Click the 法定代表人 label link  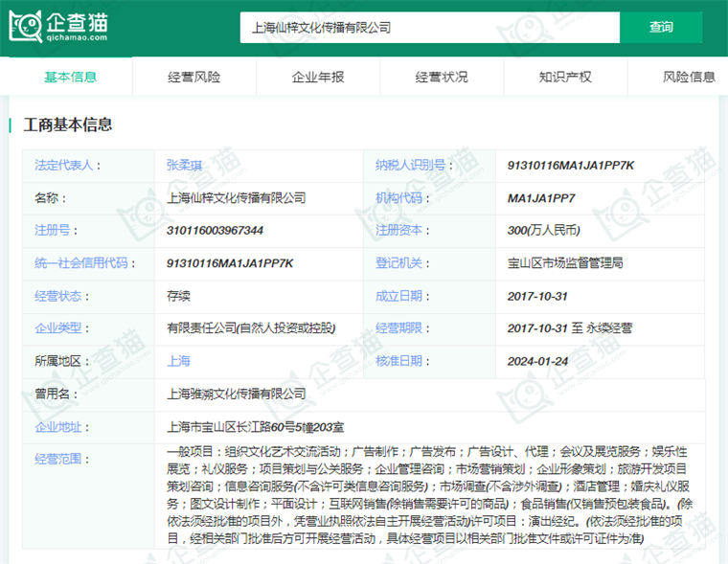[63, 166]
